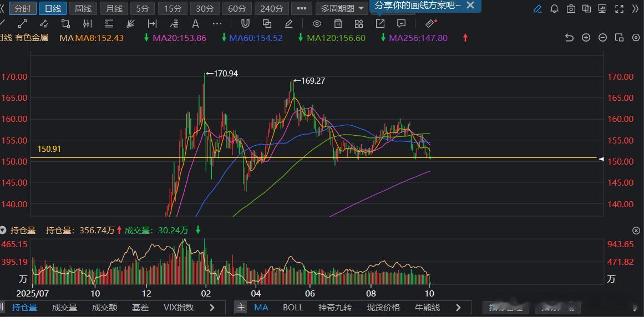644x317 pixels.
Task: Zoom in the chart with plus icon
Action: [586, 38]
